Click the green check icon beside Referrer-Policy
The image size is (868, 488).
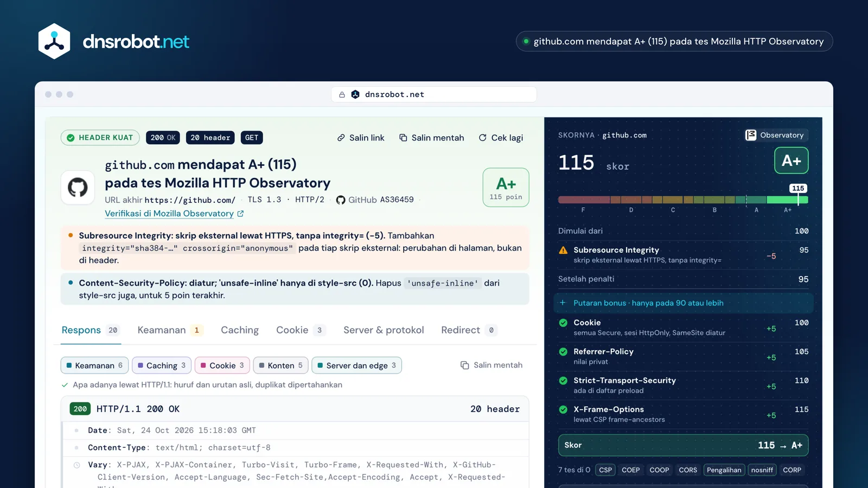[x=563, y=351]
